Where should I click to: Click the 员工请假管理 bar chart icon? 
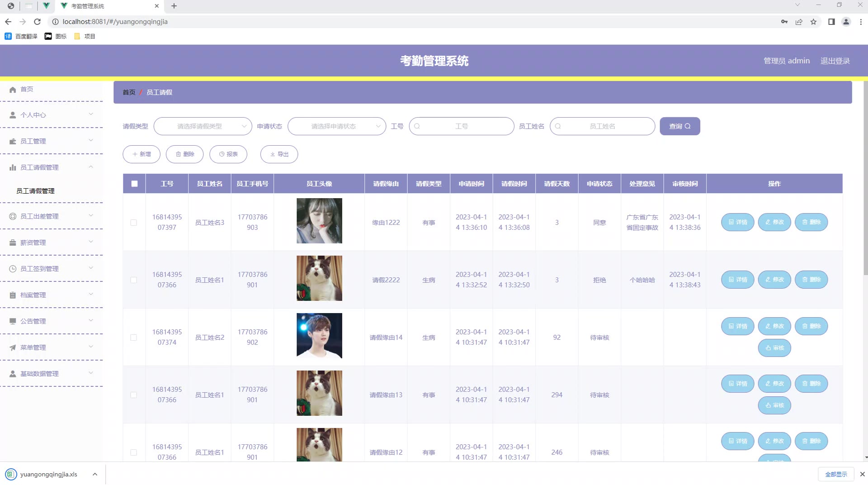point(13,167)
